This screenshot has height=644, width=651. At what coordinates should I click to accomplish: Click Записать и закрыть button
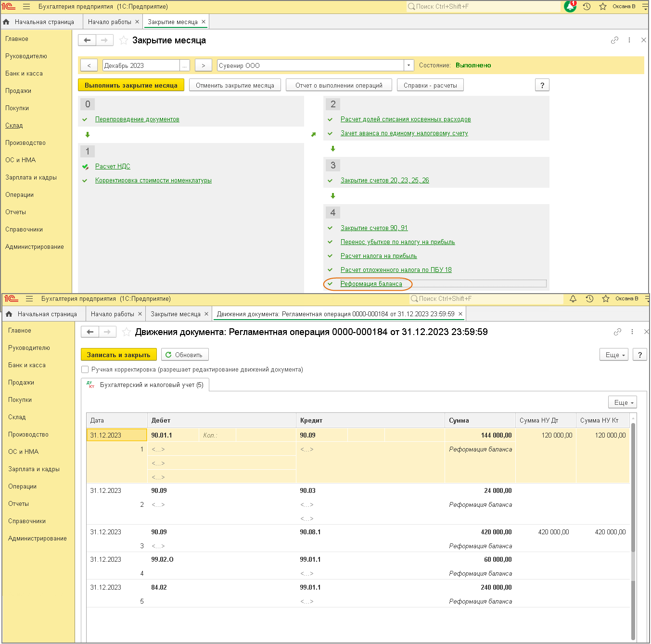click(x=118, y=355)
